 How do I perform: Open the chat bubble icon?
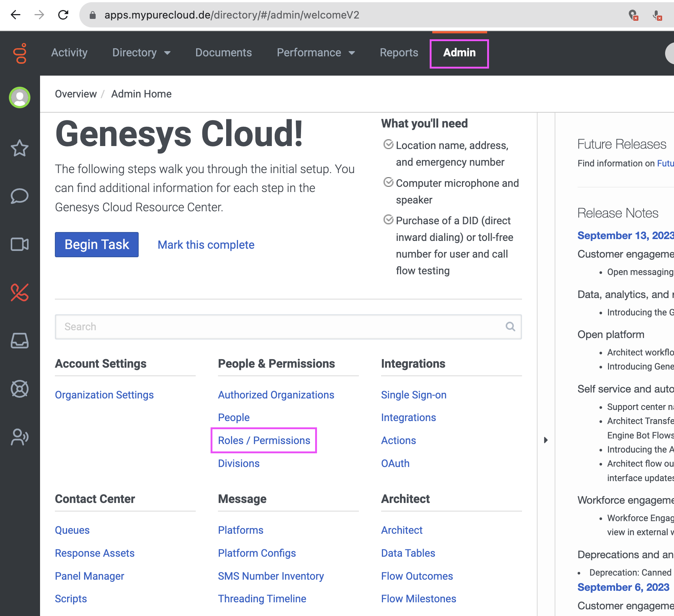click(x=19, y=196)
